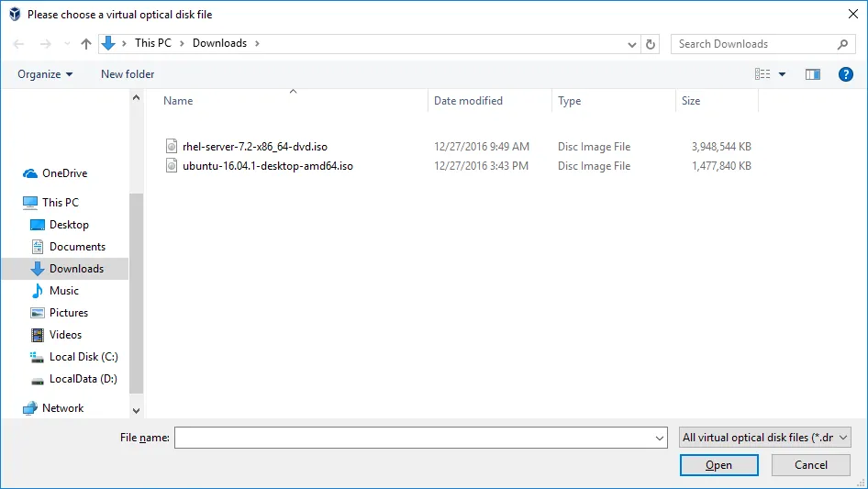Click the Open button
This screenshot has width=868, height=489.
point(719,465)
